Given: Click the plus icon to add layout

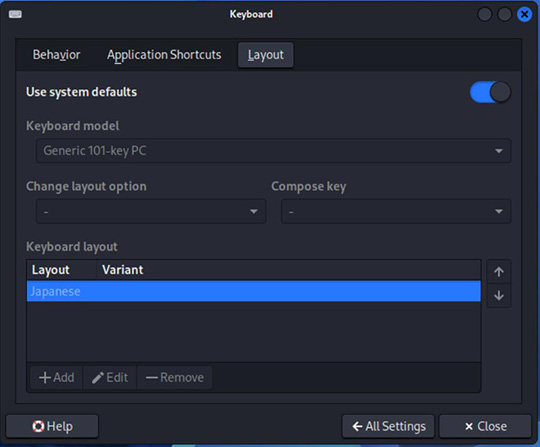Looking at the screenshot, I should [45, 377].
